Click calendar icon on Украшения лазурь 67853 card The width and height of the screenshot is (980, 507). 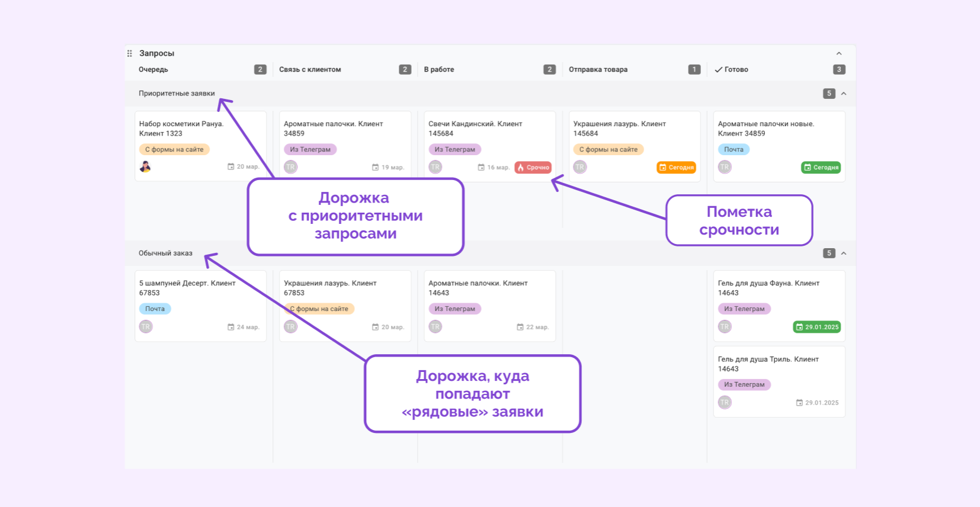tap(375, 327)
